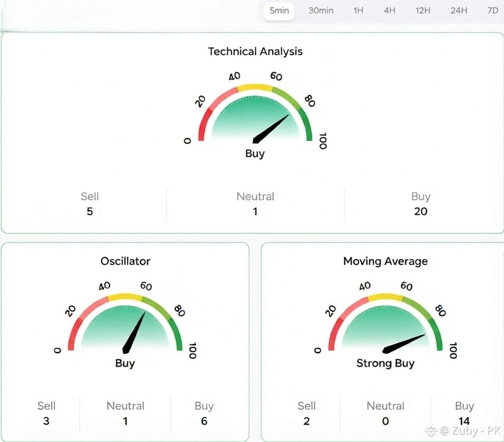This screenshot has height=442, width=504.
Task: Click Oscillator Sell count 3
Action: [x=46, y=421]
